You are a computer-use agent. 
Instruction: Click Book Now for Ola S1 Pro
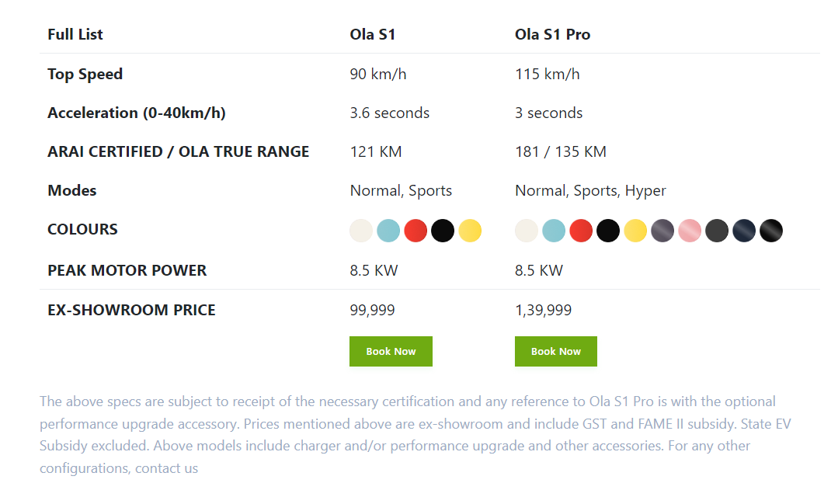coord(555,351)
